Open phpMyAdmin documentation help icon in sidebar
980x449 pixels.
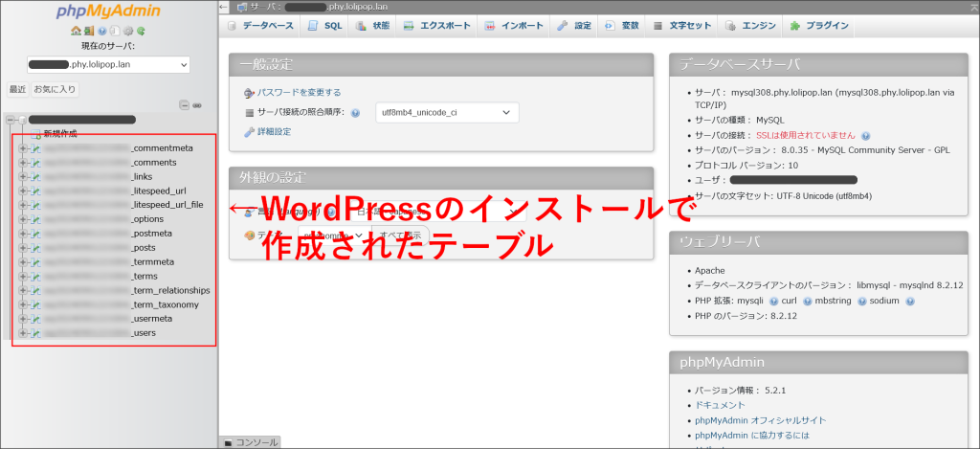102,31
